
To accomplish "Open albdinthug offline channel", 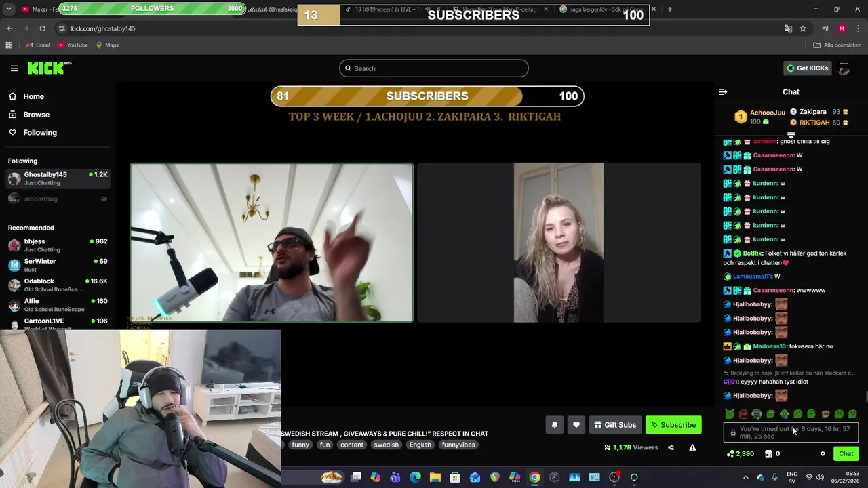I will (58, 199).
